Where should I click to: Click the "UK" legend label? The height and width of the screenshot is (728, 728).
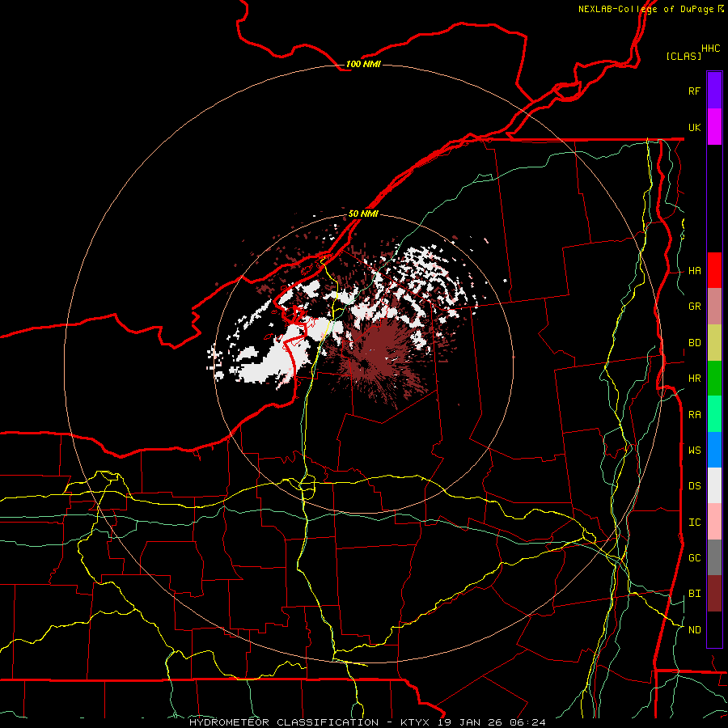(x=694, y=127)
